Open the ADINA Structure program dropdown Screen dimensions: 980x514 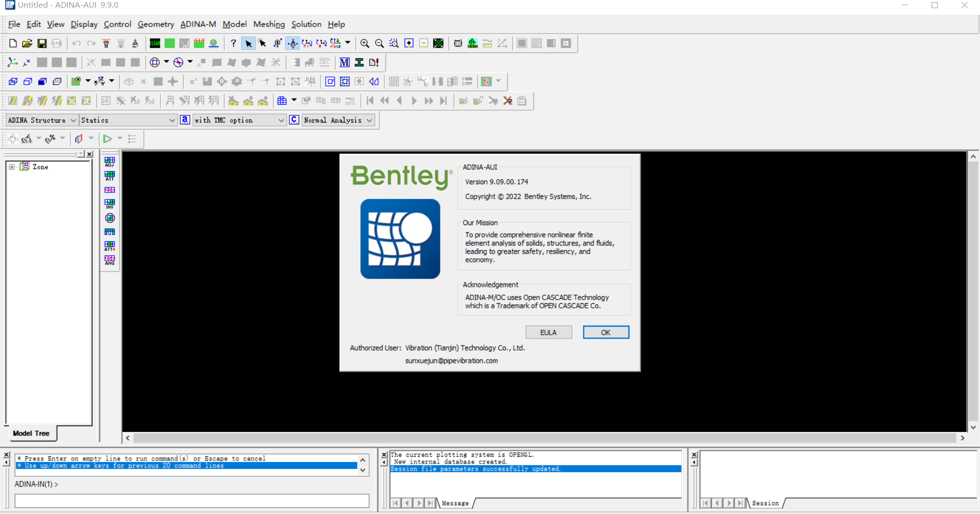point(42,120)
